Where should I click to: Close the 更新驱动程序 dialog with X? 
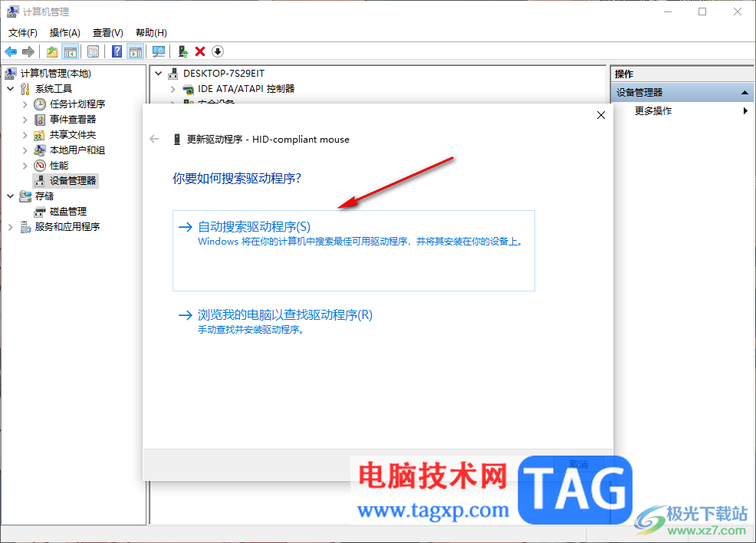[x=601, y=115]
